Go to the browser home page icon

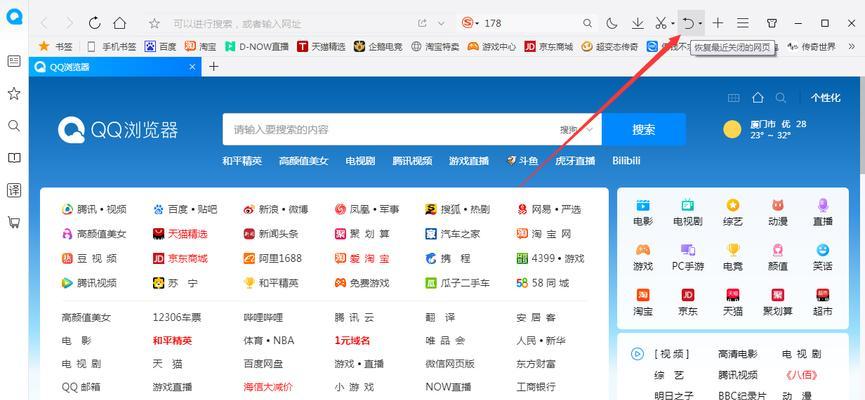120,23
